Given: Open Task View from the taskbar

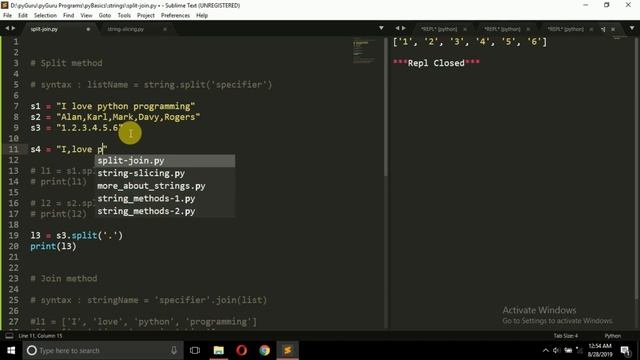Looking at the screenshot, I should 195,350.
